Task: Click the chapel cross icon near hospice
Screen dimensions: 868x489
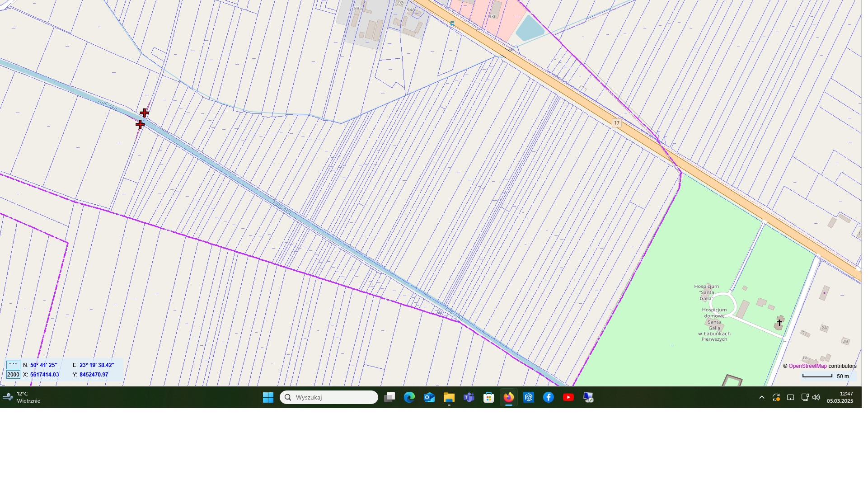Action: click(779, 323)
